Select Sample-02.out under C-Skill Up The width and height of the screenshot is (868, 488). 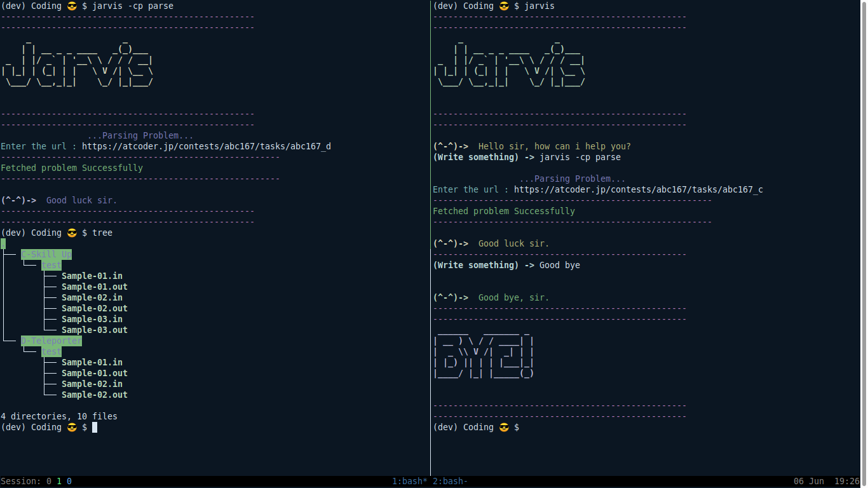coord(95,308)
